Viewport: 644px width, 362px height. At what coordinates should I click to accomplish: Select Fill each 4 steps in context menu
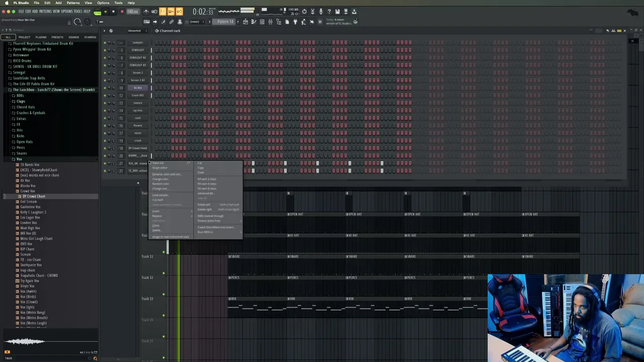click(x=218, y=184)
